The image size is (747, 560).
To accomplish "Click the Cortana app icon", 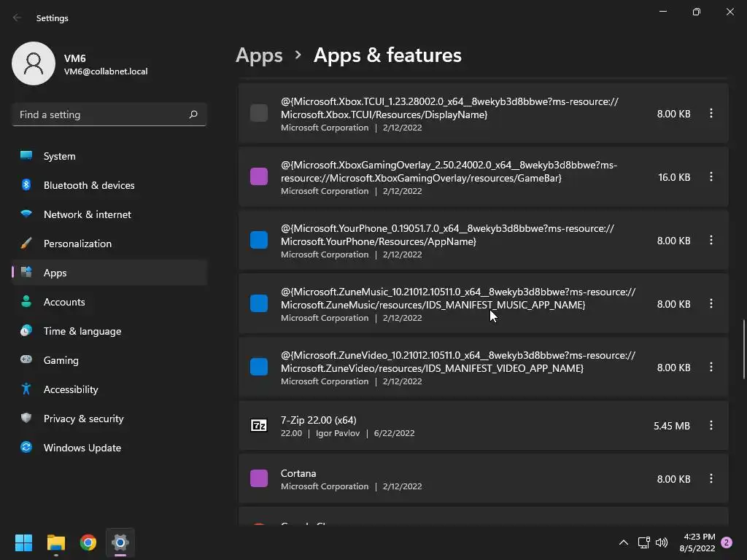I will tap(259, 479).
